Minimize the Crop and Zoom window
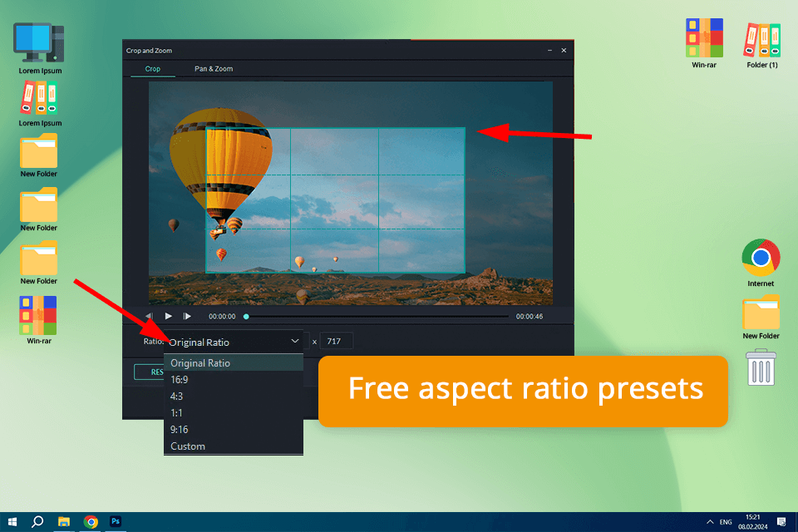Image resolution: width=798 pixels, height=532 pixels. coord(549,51)
